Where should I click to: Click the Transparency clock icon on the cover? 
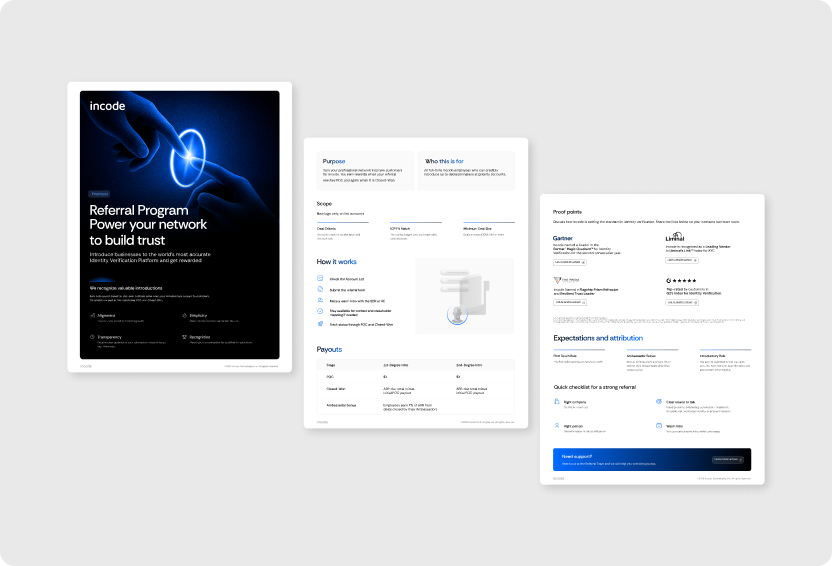tap(92, 337)
